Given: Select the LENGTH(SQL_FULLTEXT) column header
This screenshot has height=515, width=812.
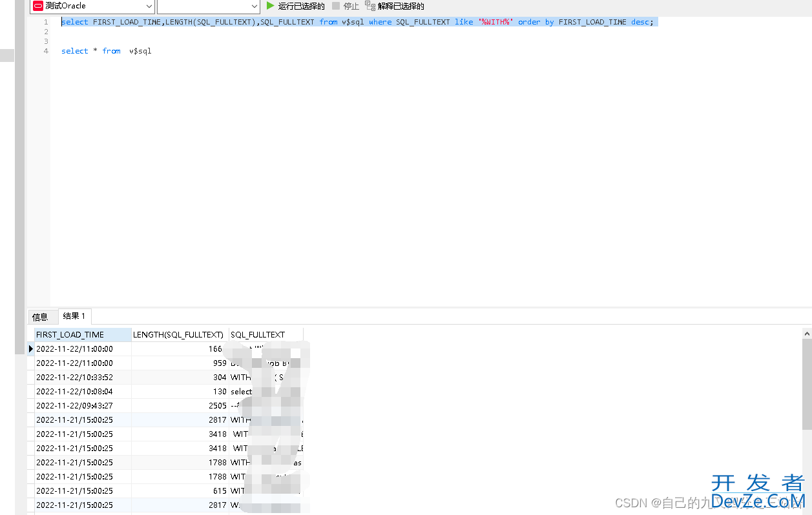Looking at the screenshot, I should 180,335.
